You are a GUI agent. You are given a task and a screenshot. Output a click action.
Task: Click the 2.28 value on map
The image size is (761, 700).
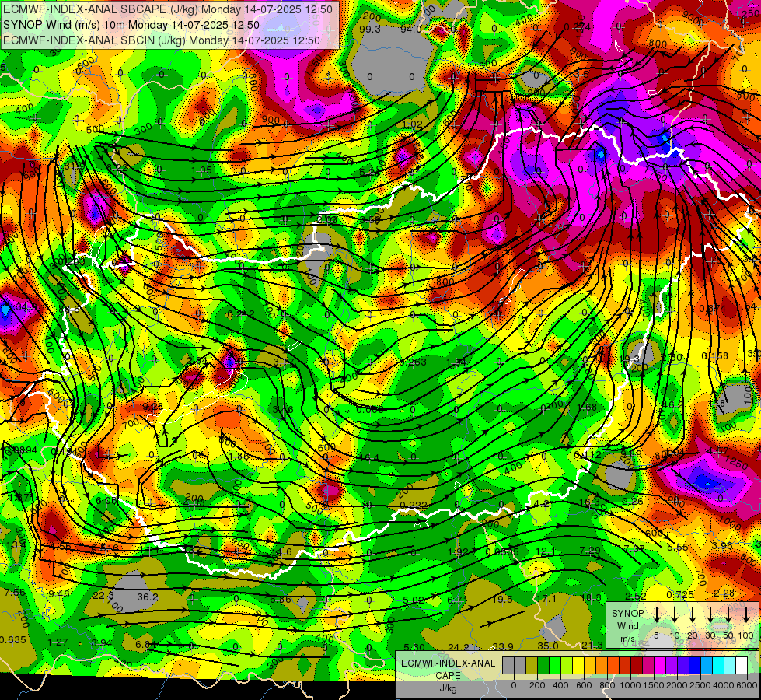[x=724, y=593]
